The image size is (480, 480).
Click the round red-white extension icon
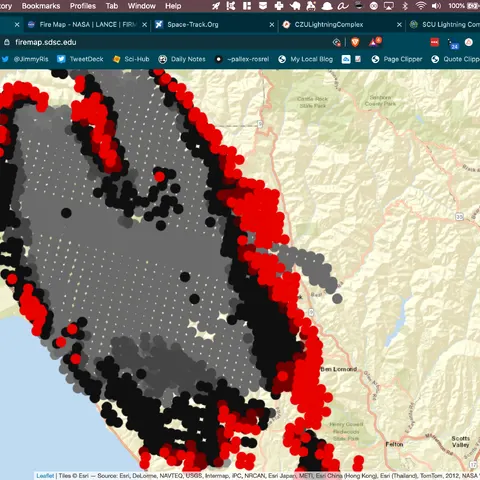tap(469, 42)
